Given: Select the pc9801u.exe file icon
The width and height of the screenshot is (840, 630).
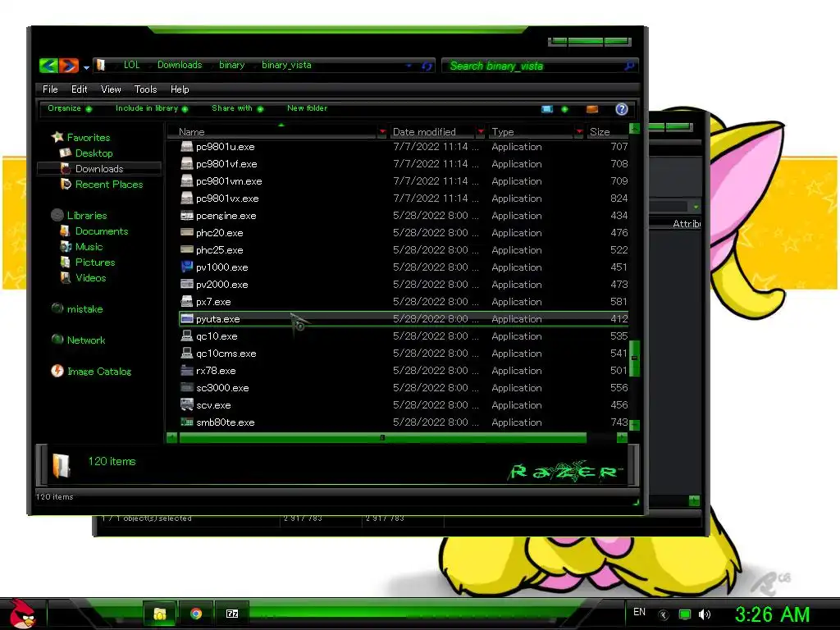Looking at the screenshot, I should [187, 146].
